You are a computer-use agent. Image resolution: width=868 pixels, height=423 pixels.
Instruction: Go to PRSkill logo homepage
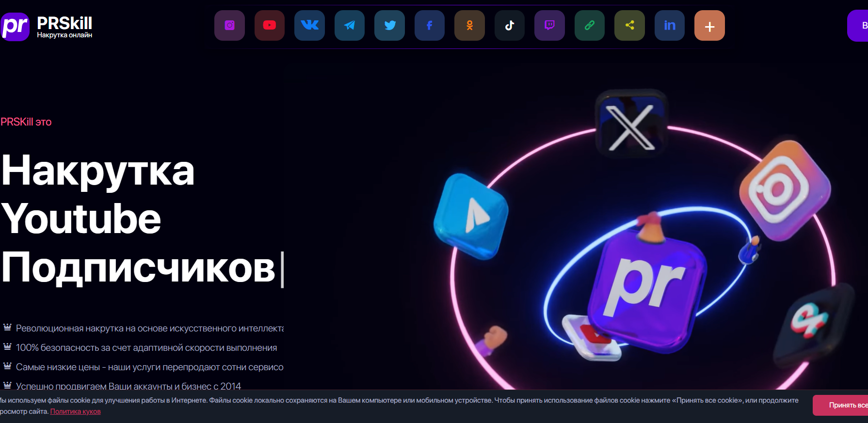pyautogui.click(x=47, y=27)
